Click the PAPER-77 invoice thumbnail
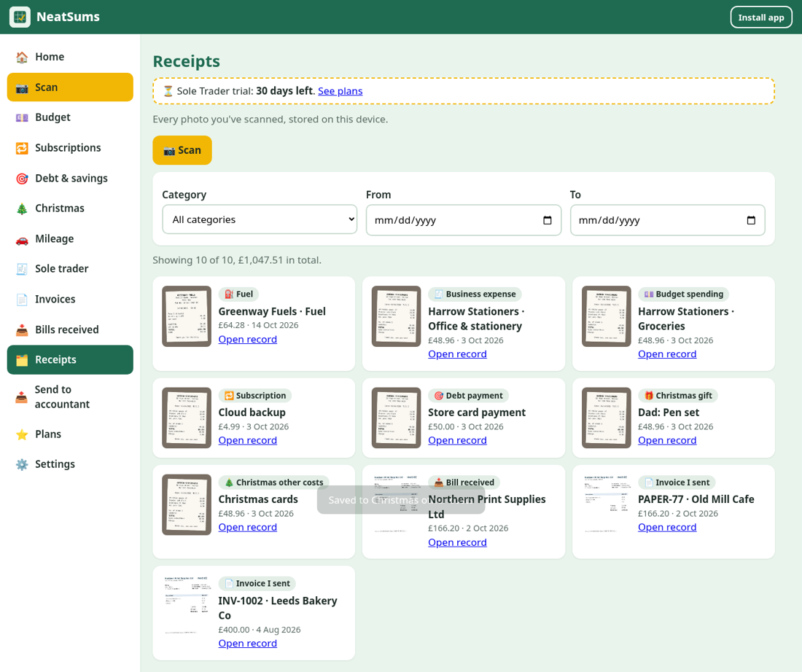Image resolution: width=802 pixels, height=672 pixels. [x=607, y=505]
